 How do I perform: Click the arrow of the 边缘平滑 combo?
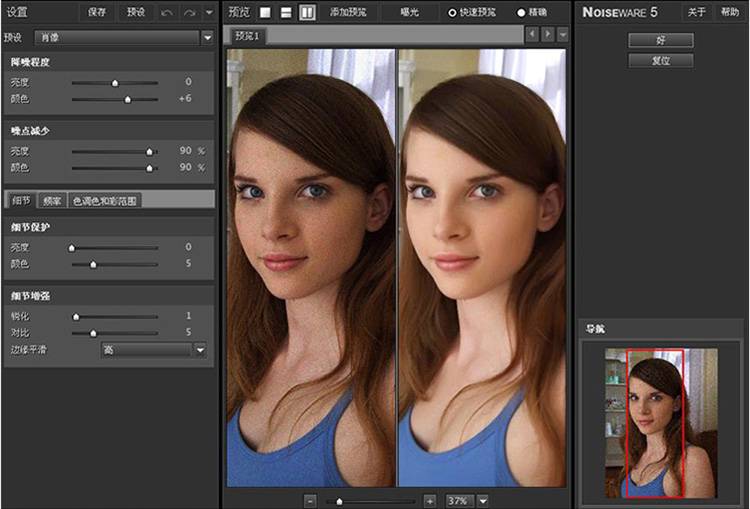tap(200, 350)
